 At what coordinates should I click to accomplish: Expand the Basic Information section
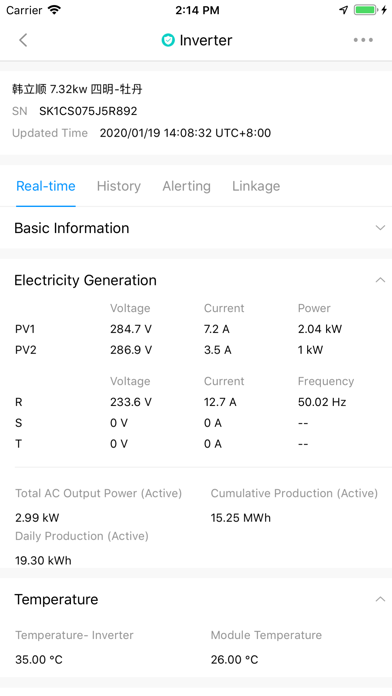pos(196,228)
